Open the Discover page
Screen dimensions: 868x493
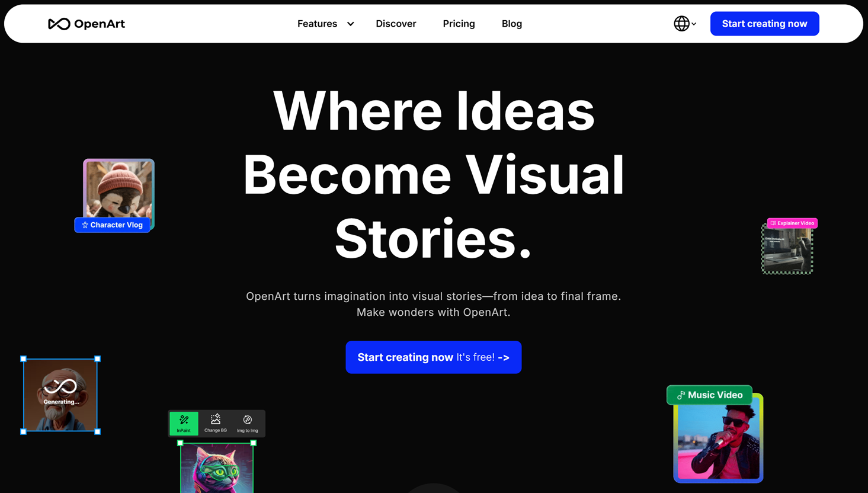396,24
